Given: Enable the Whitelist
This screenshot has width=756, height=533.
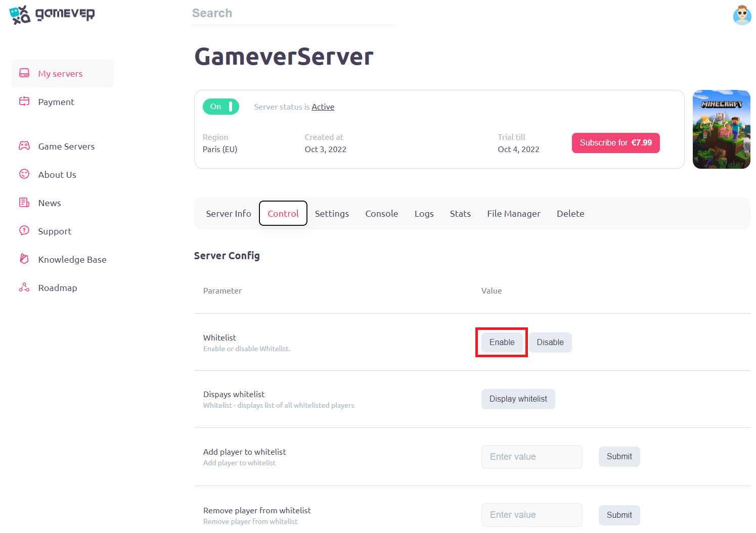Looking at the screenshot, I should click(501, 342).
